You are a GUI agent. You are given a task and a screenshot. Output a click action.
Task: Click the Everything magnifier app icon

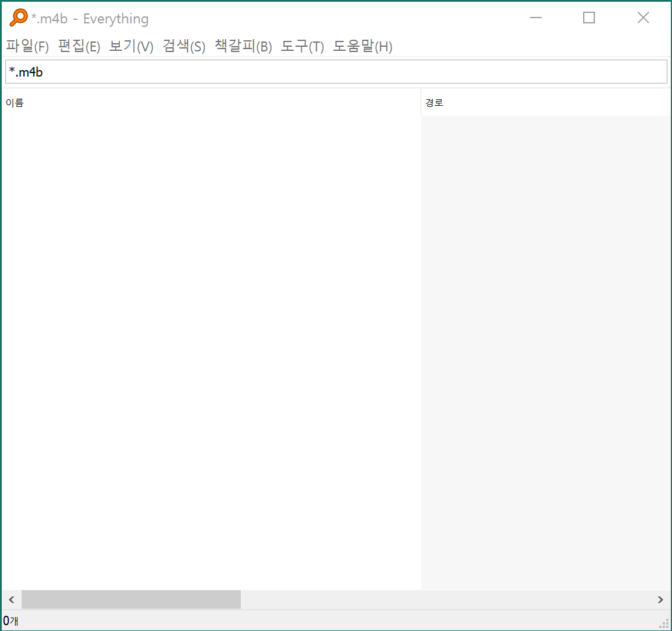[x=19, y=18]
